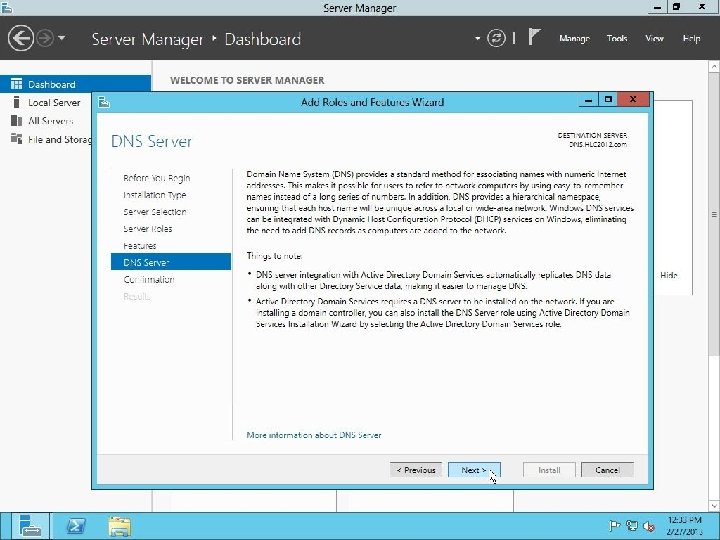Go to Installation Type wizard step
720x540 pixels.
click(155, 195)
